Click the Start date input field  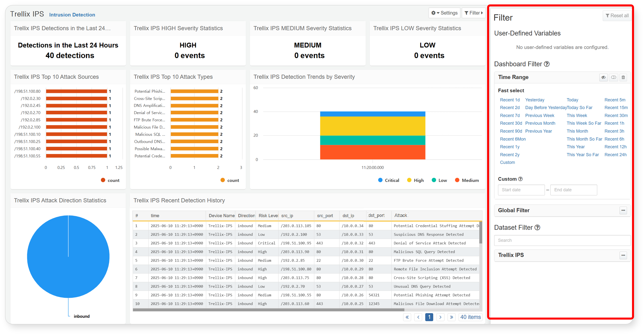pos(521,190)
